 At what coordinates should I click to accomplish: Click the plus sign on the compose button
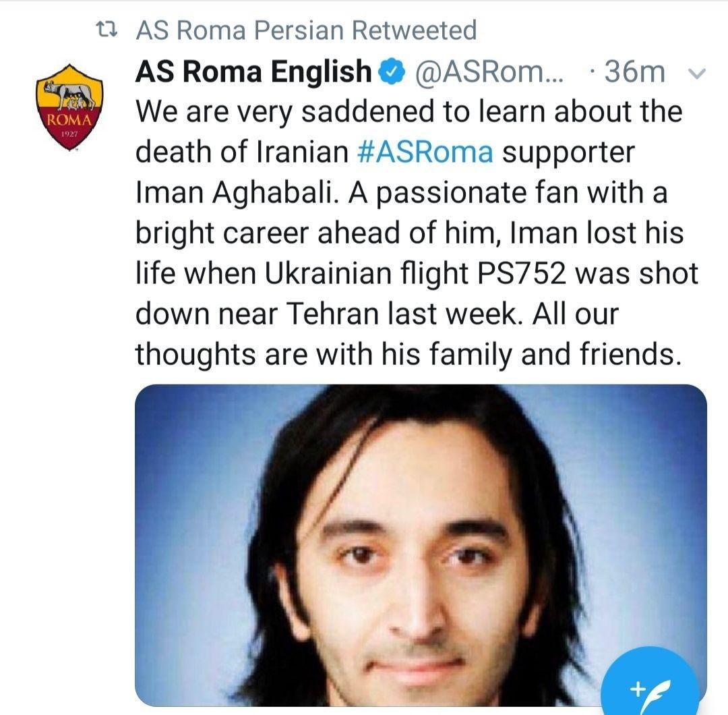click(x=638, y=689)
